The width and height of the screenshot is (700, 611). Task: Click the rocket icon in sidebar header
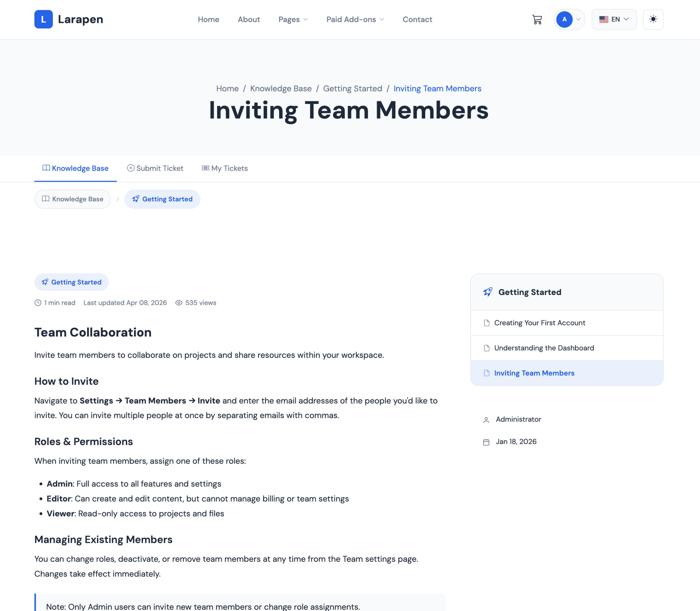click(488, 292)
